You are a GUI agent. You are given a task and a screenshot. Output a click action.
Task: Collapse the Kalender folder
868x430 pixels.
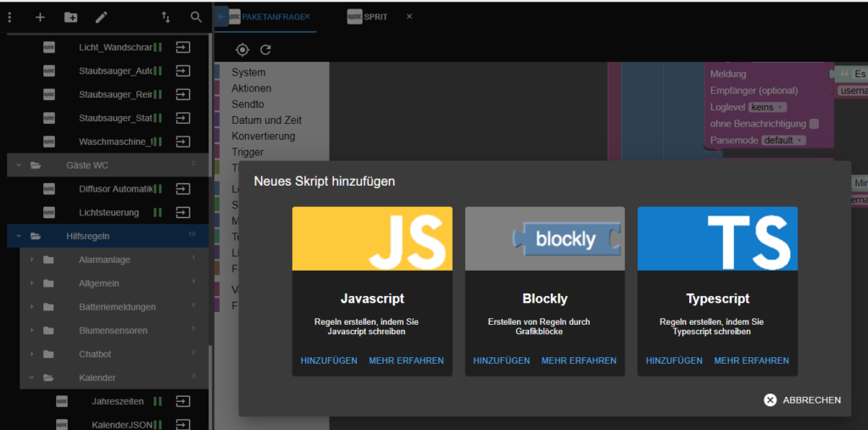[31, 377]
